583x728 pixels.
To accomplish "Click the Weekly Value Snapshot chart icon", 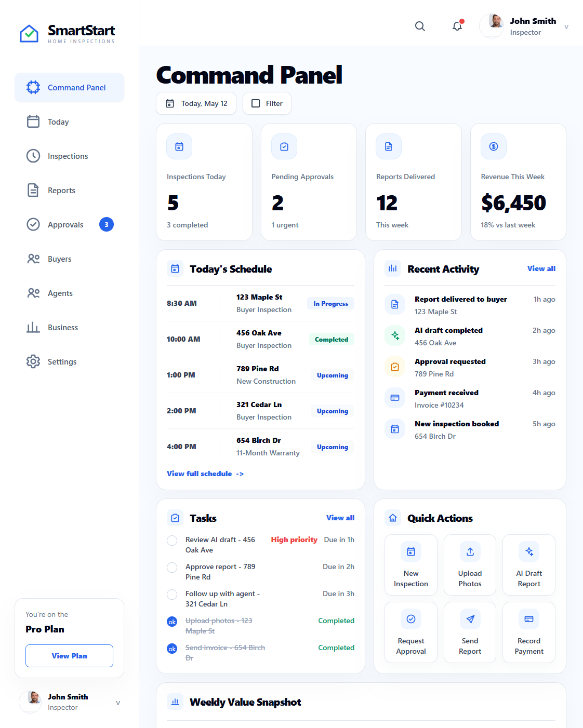I will (175, 702).
